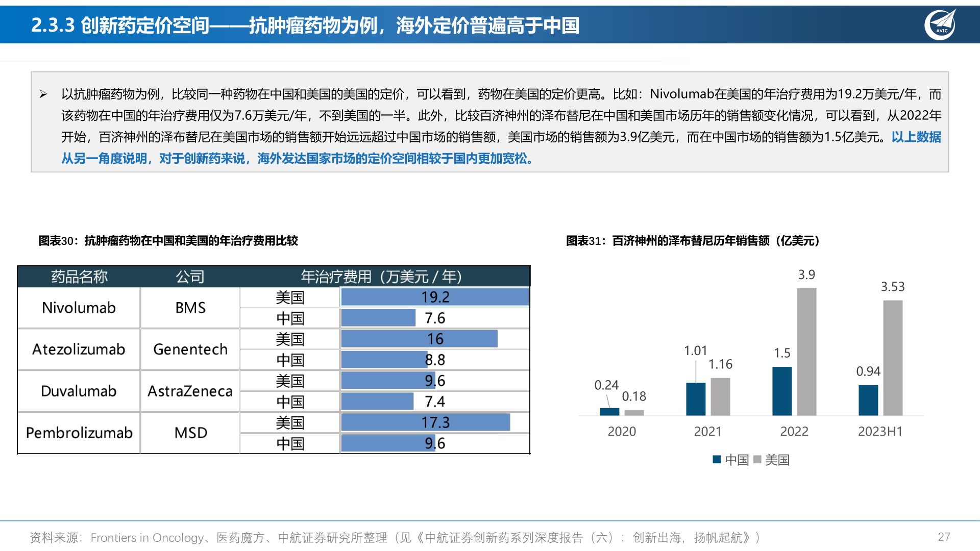Click the 1.5 data label for 2022 中国
Screen dimensions: 980x551
pyautogui.click(x=782, y=353)
